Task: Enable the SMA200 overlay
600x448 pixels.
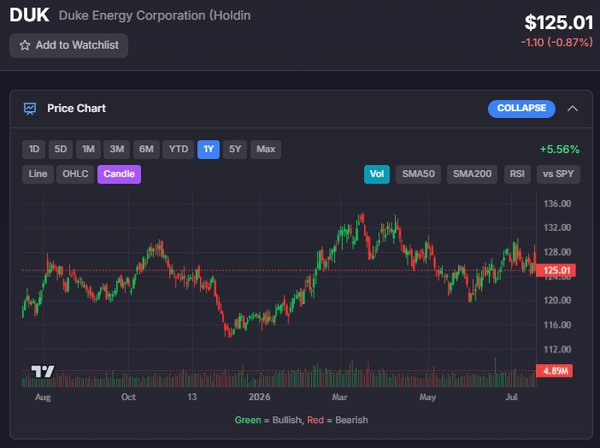Action: 472,174
